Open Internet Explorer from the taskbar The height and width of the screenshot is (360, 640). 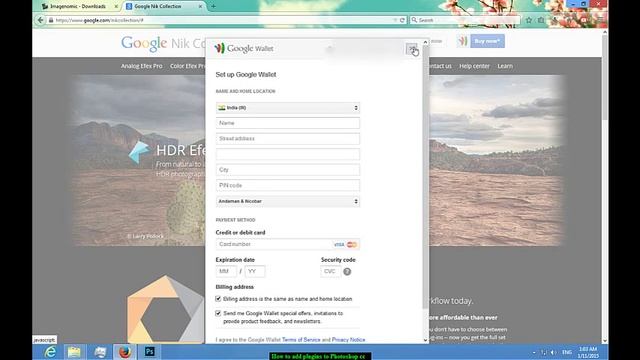[50, 352]
